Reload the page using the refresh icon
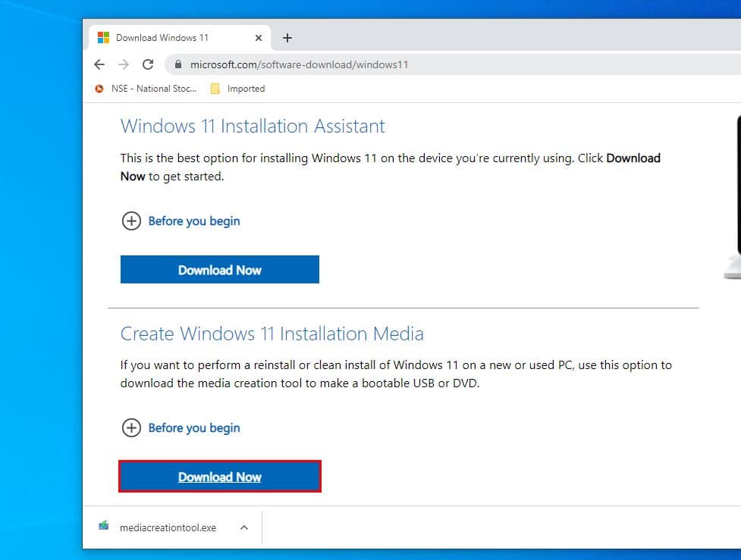The image size is (741, 560). pyautogui.click(x=148, y=64)
